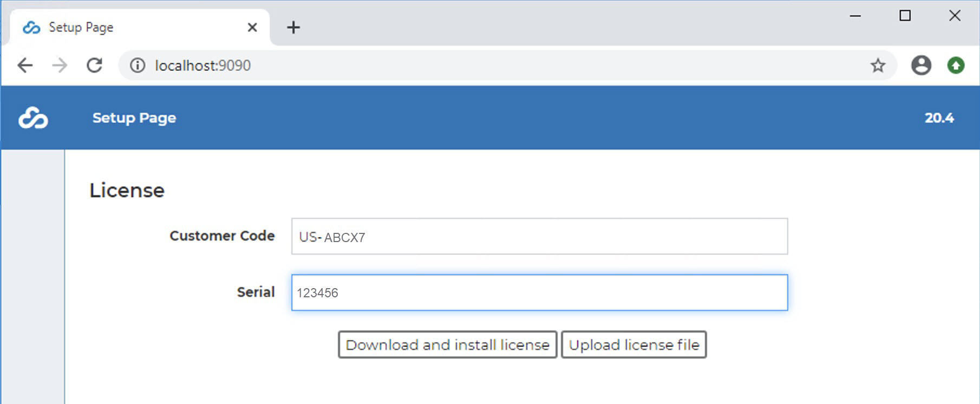Screen dimensions: 980x404
Task: Click the 20.4 version number
Action: pos(939,118)
